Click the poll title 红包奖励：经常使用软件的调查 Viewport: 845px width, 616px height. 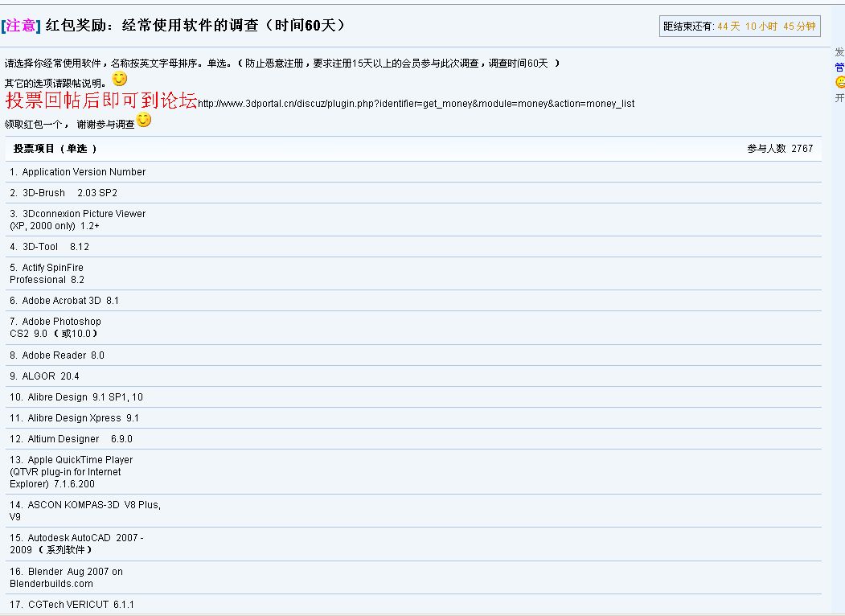click(x=195, y=25)
